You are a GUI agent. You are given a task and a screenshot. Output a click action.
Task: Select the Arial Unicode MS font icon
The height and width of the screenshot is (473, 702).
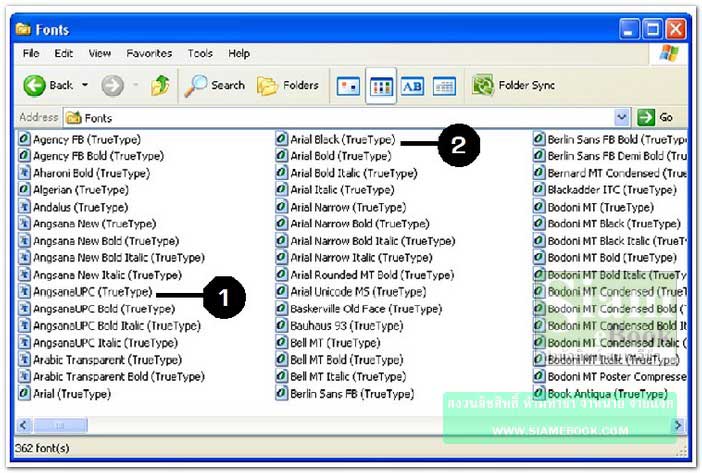tap(281, 292)
